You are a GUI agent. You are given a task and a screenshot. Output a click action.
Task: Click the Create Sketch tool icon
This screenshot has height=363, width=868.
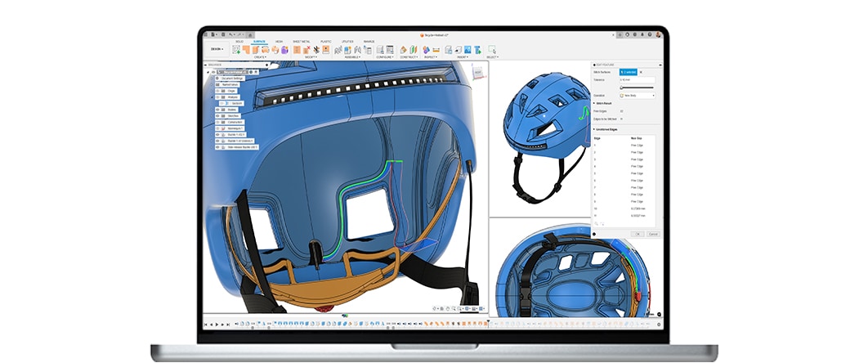click(236, 50)
